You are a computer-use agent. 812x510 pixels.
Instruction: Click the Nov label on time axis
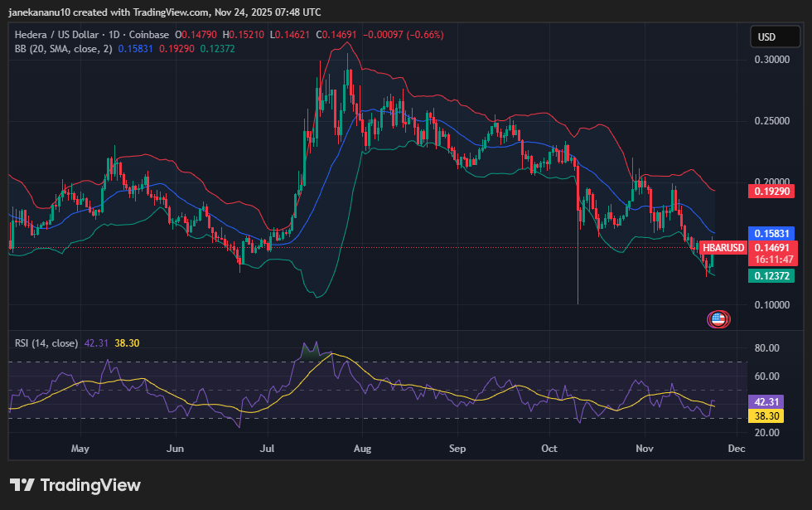(x=645, y=449)
